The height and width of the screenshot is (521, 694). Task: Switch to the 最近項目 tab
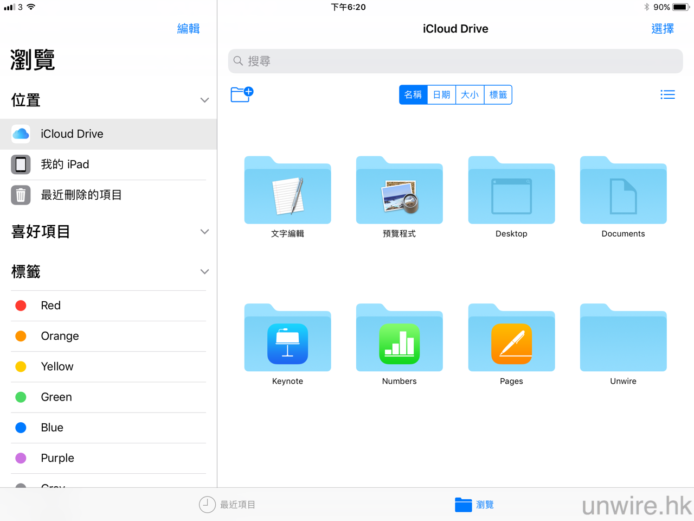(x=228, y=505)
